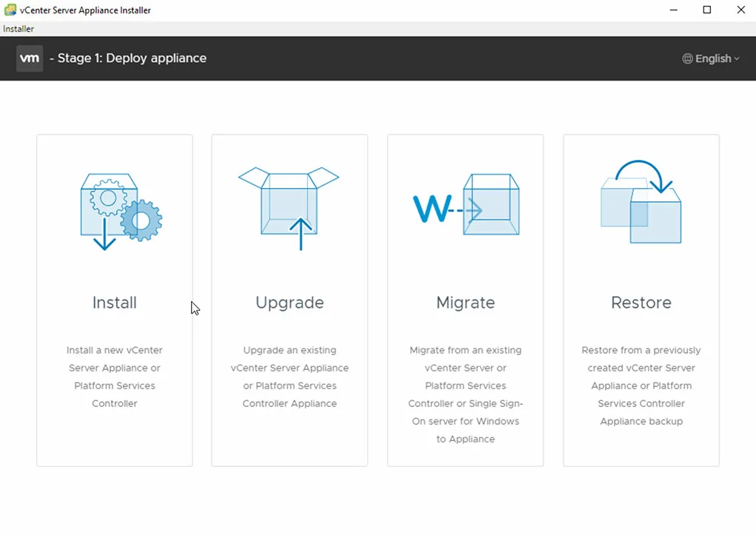Click the Restore boxes with arrow icon

pos(640,201)
